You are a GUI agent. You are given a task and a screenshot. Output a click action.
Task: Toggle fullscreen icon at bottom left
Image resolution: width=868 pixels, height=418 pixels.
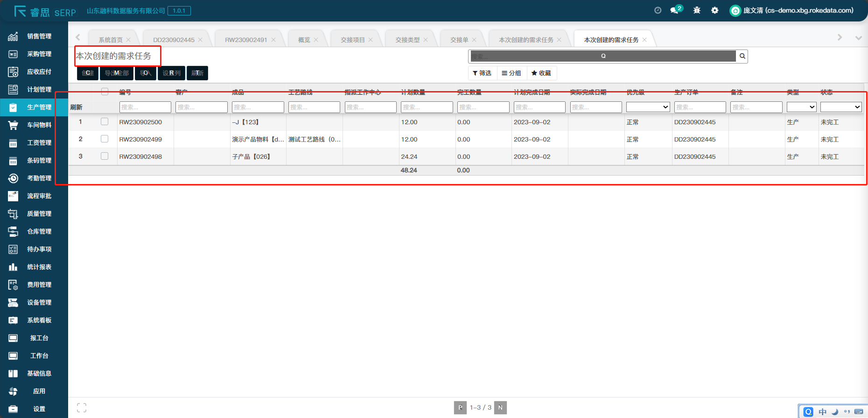click(82, 408)
